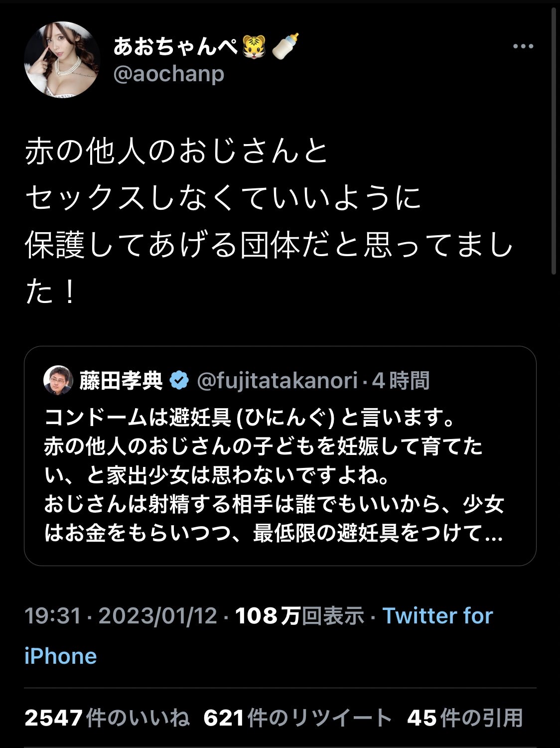Viewport: 560px width, 748px height.
Task: Tap the 108万回表示 view count
Action: 299,616
